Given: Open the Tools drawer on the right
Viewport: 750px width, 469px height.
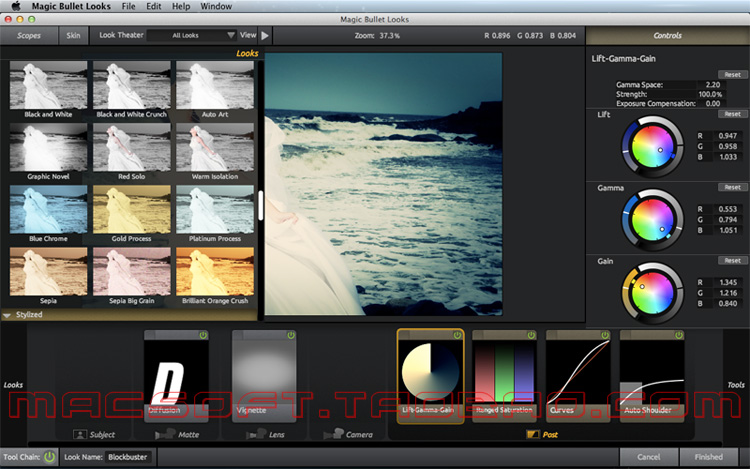Looking at the screenshot, I should coord(736,384).
